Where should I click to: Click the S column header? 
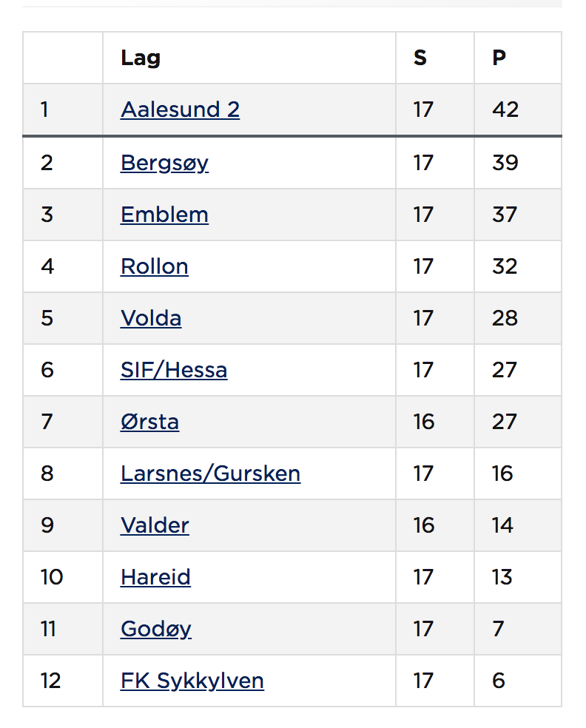click(420, 58)
